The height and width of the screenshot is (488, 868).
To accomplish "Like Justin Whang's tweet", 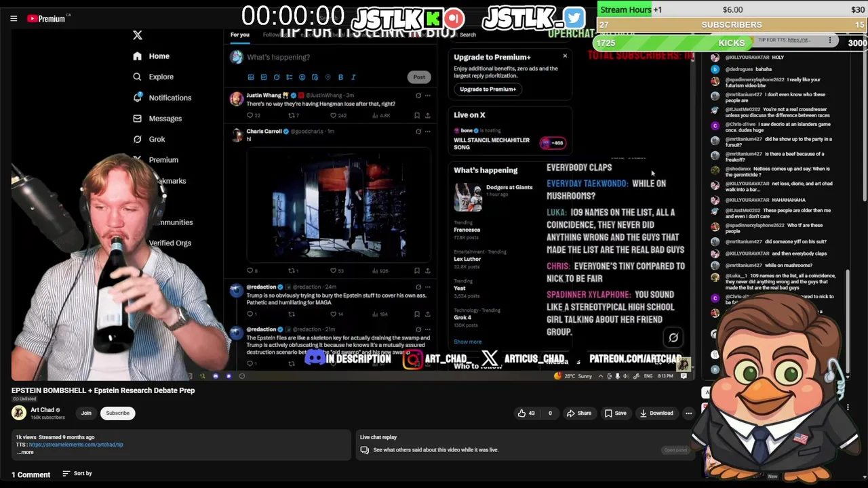I will coord(337,116).
